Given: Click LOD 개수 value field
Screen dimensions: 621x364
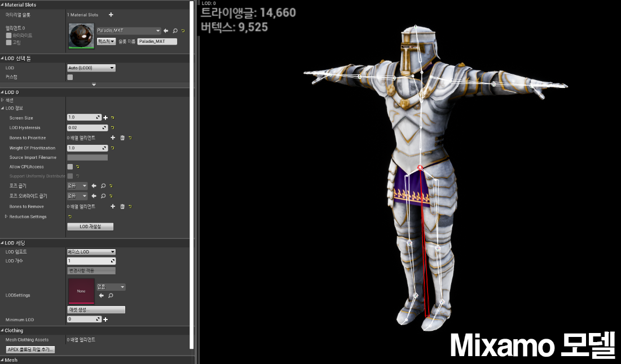Looking at the screenshot, I should coord(91,261).
